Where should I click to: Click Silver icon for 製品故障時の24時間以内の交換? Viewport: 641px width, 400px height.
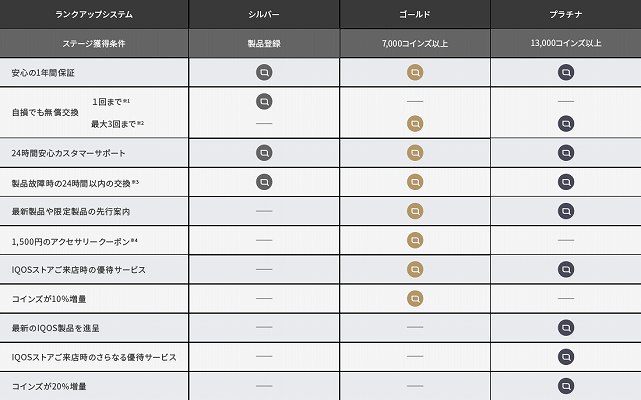(264, 182)
